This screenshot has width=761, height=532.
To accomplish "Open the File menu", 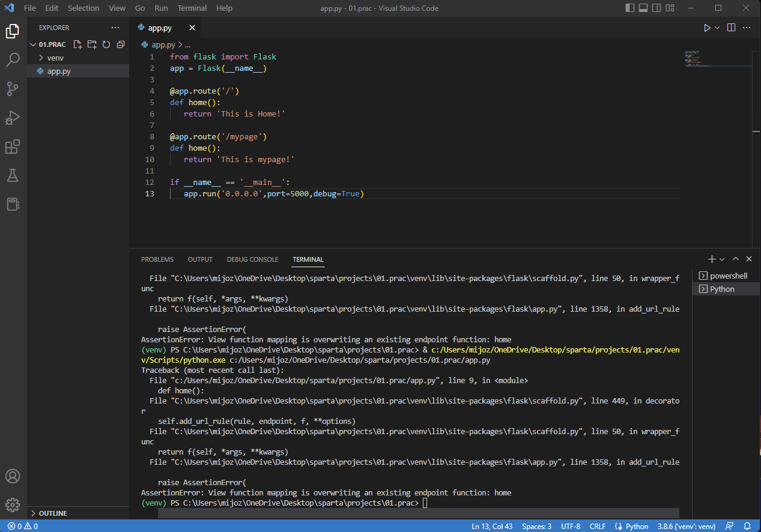I will click(x=29, y=8).
